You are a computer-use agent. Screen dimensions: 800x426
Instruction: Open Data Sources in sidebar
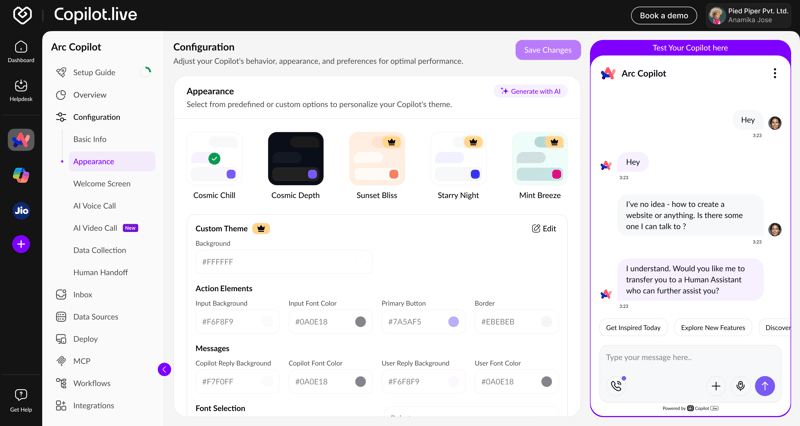95,317
